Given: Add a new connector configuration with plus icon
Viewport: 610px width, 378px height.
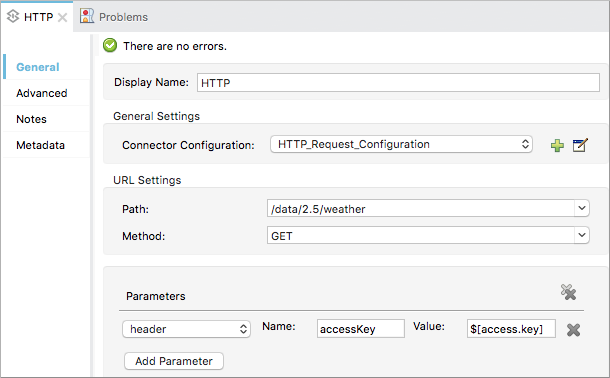Looking at the screenshot, I should tap(557, 145).
